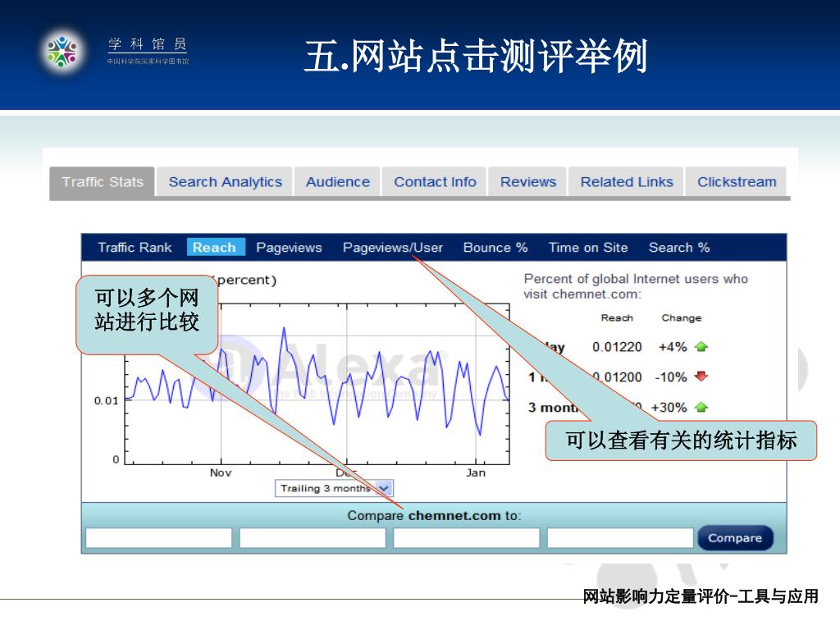Open the Audience tab

tap(337, 182)
